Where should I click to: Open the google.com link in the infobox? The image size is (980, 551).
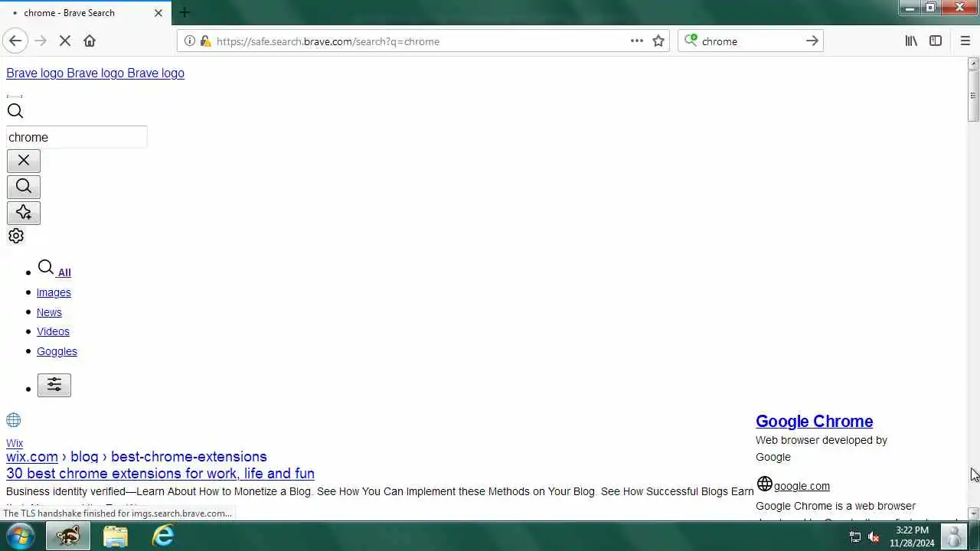pos(802,486)
